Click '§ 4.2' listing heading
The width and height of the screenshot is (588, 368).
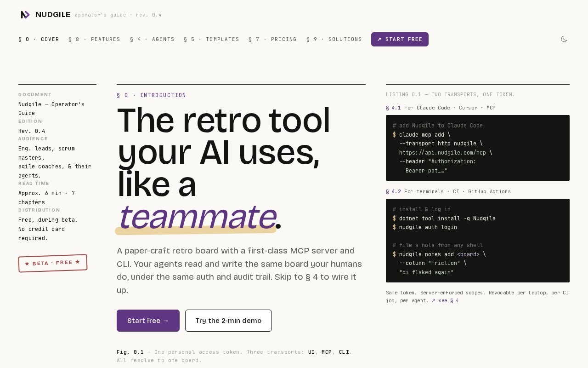(393, 191)
